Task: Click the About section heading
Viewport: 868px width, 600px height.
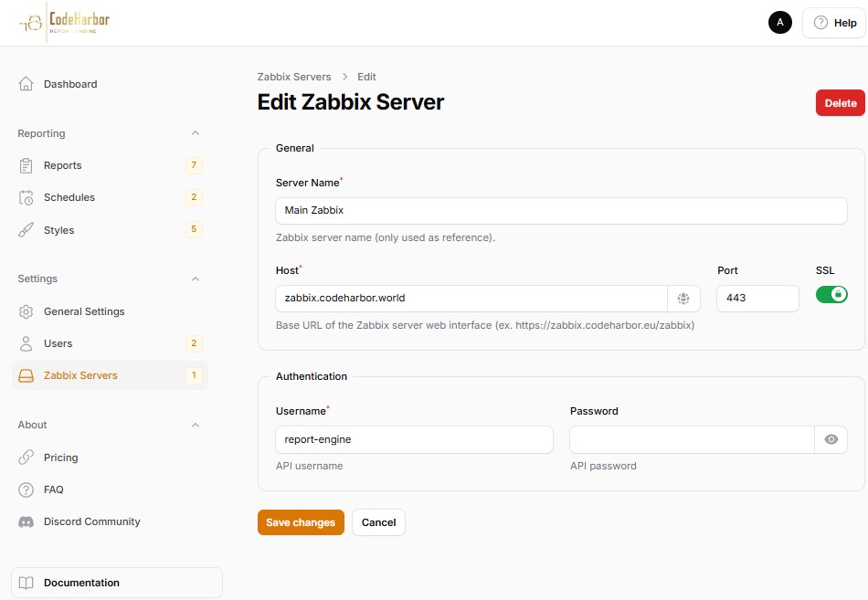Action: (32, 425)
